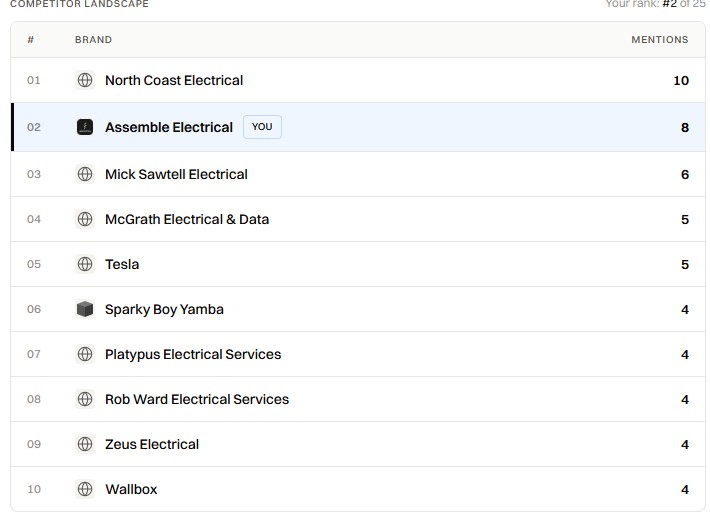The height and width of the screenshot is (512, 710).
Task: Click the mentions count 10 for North Coast Electrical
Action: point(681,81)
